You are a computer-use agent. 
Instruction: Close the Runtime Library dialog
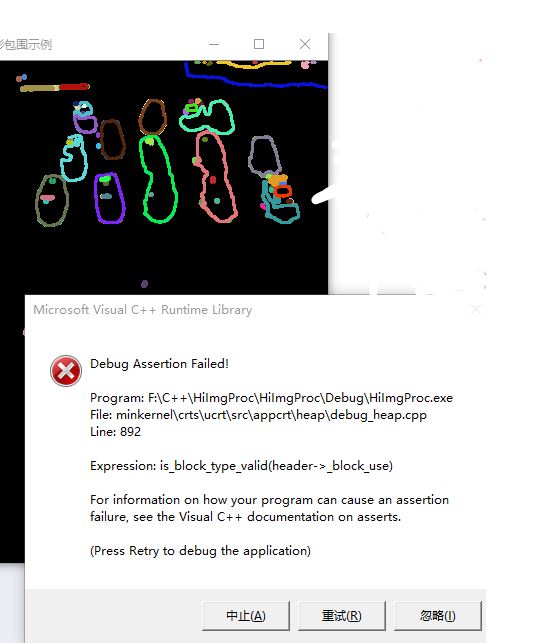click(x=476, y=309)
